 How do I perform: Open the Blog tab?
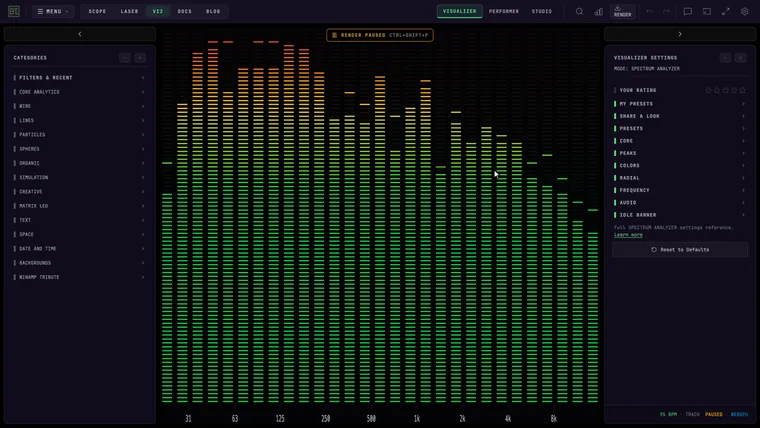[213, 11]
